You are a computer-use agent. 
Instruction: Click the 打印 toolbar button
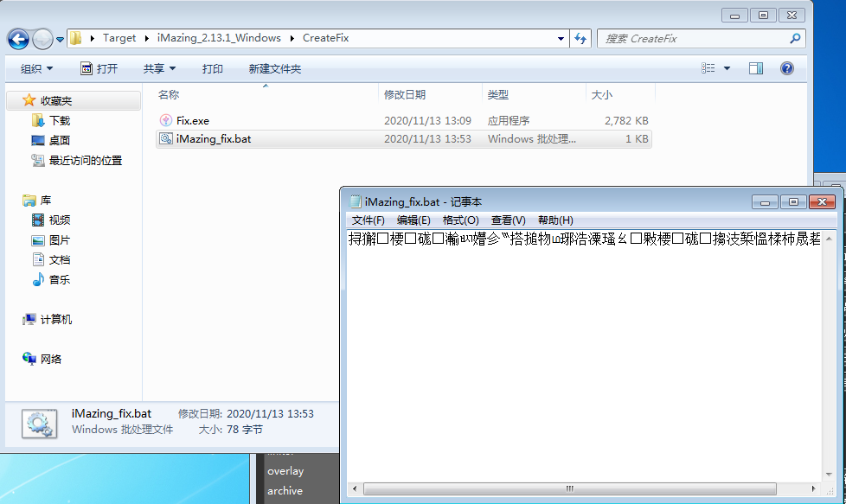pos(212,68)
